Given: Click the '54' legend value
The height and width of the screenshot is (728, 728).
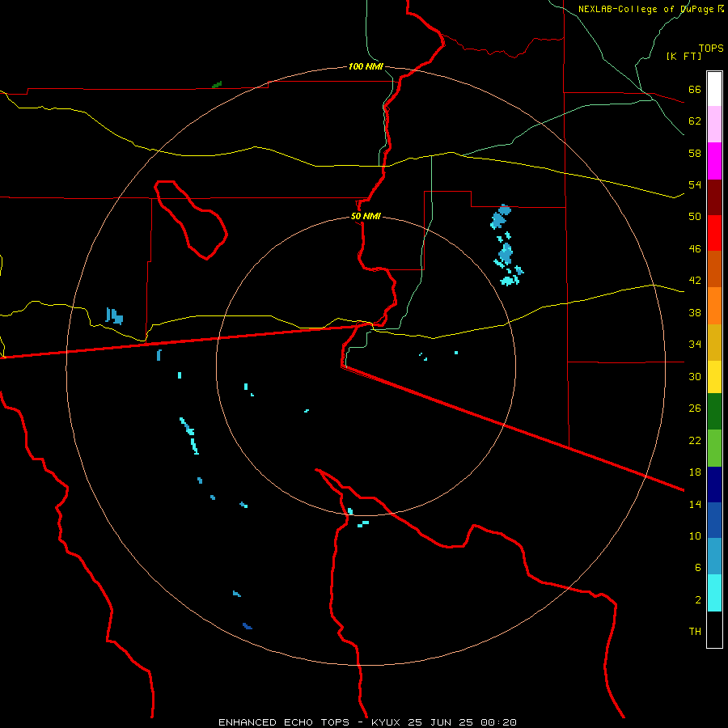Looking at the screenshot, I should coord(695,185).
